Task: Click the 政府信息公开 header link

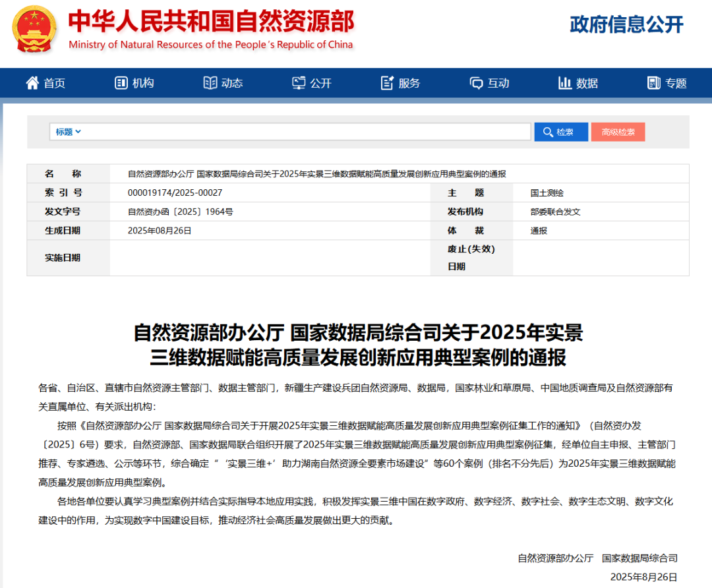Action: (x=626, y=24)
